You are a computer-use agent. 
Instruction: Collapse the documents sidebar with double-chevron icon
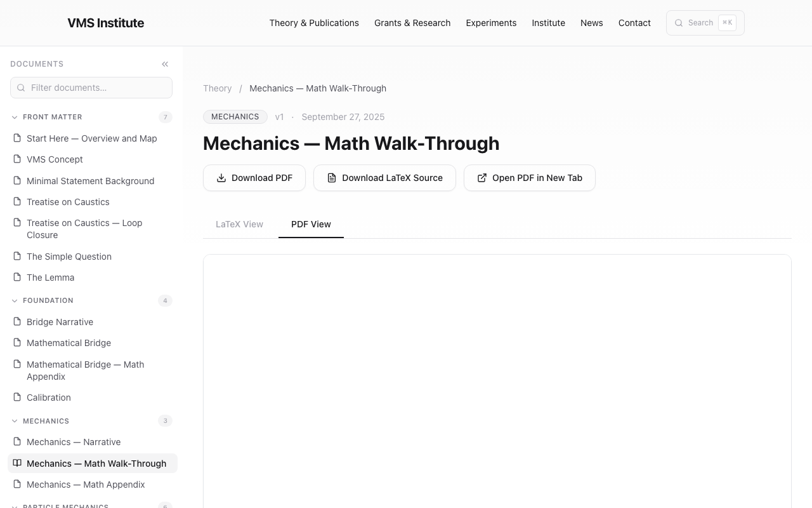(165, 64)
